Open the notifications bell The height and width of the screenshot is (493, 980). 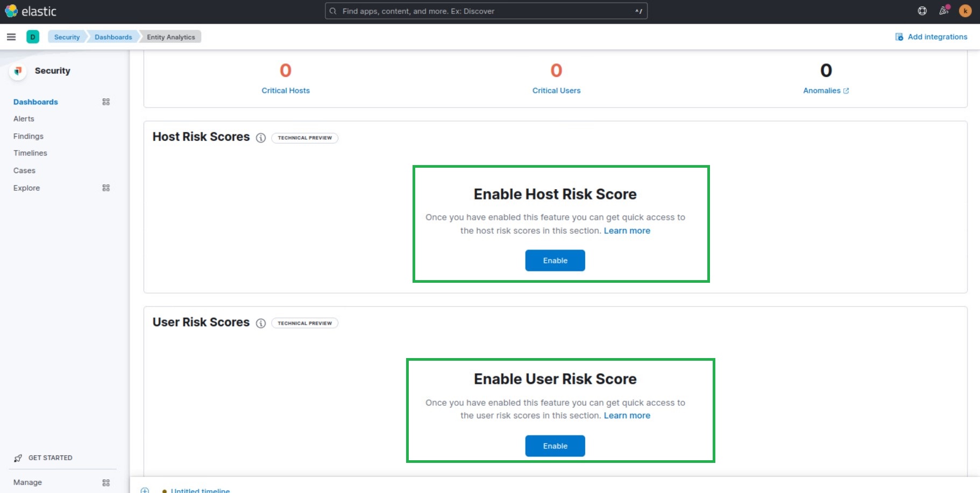tap(943, 11)
